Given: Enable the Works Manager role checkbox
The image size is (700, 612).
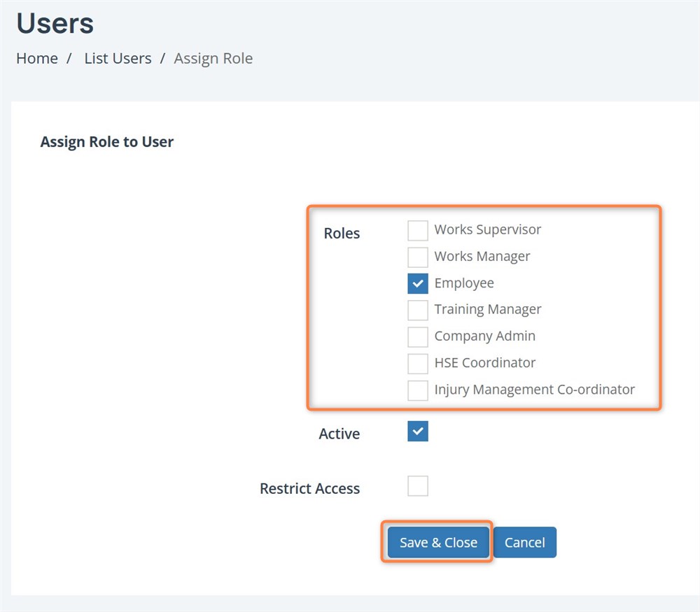Looking at the screenshot, I should click(x=418, y=257).
